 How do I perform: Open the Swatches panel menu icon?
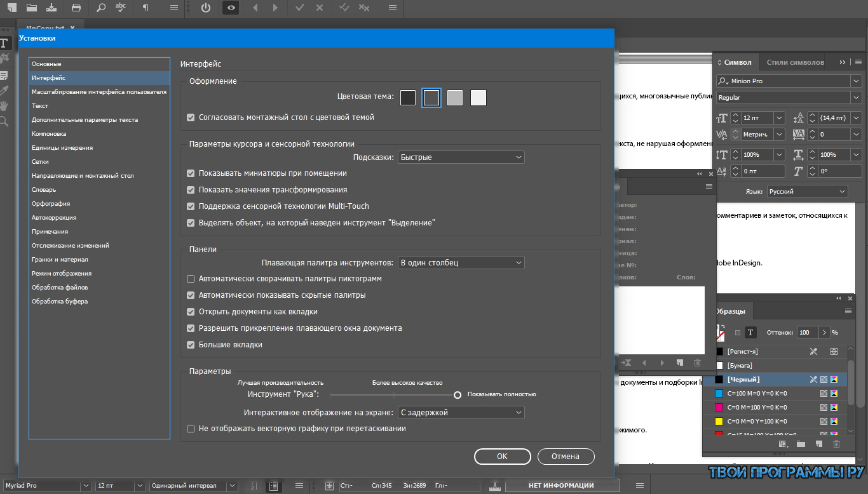pos(848,311)
